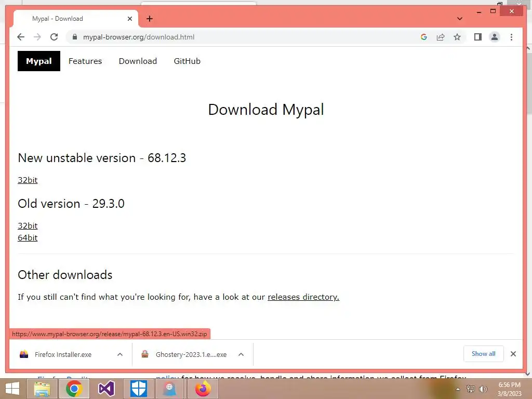
Task: Go back to the previous page
Action: click(21, 37)
